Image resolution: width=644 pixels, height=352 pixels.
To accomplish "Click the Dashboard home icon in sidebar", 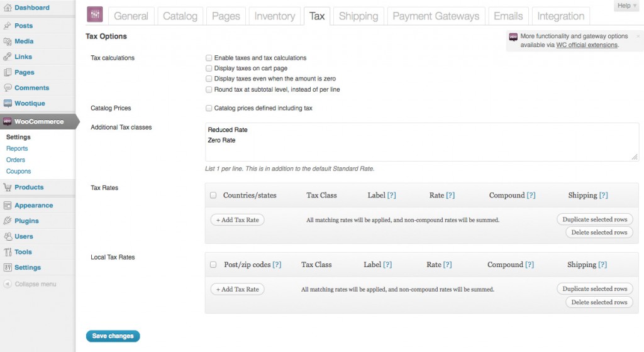I will click(8, 8).
